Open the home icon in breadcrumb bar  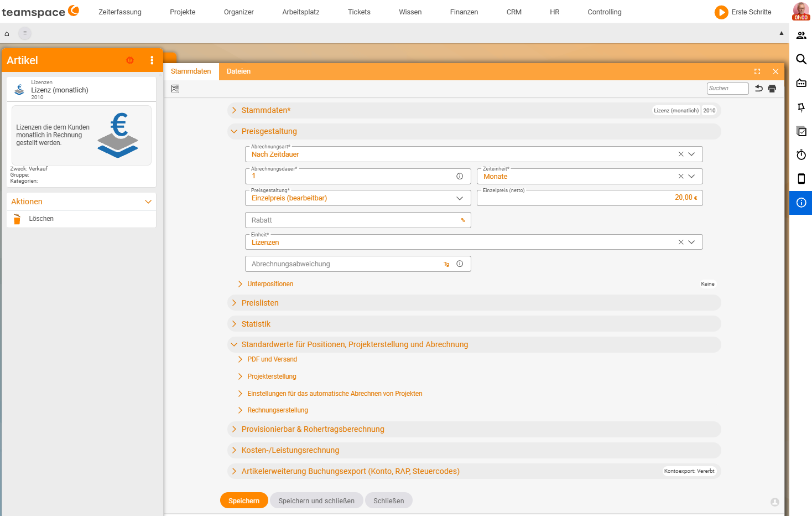coord(7,33)
